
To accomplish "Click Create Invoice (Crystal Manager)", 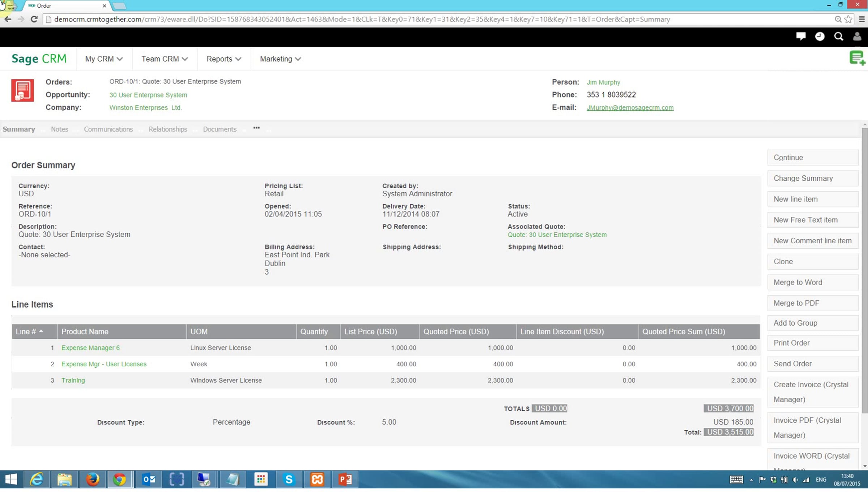I will pos(813,392).
